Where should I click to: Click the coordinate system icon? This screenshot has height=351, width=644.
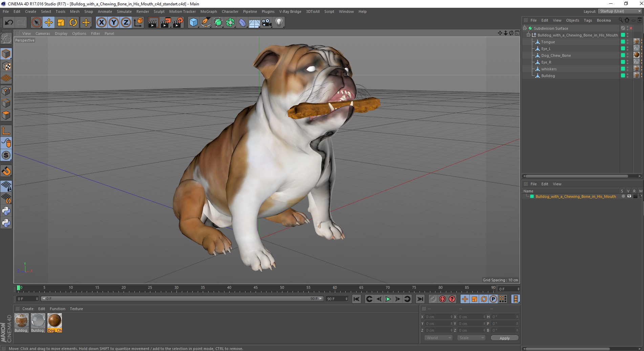(x=138, y=23)
